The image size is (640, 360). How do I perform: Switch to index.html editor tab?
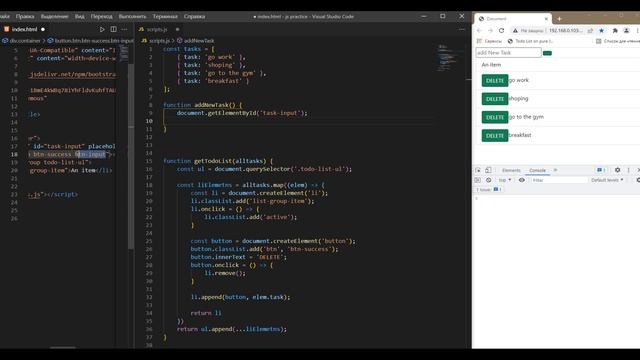coord(24,29)
